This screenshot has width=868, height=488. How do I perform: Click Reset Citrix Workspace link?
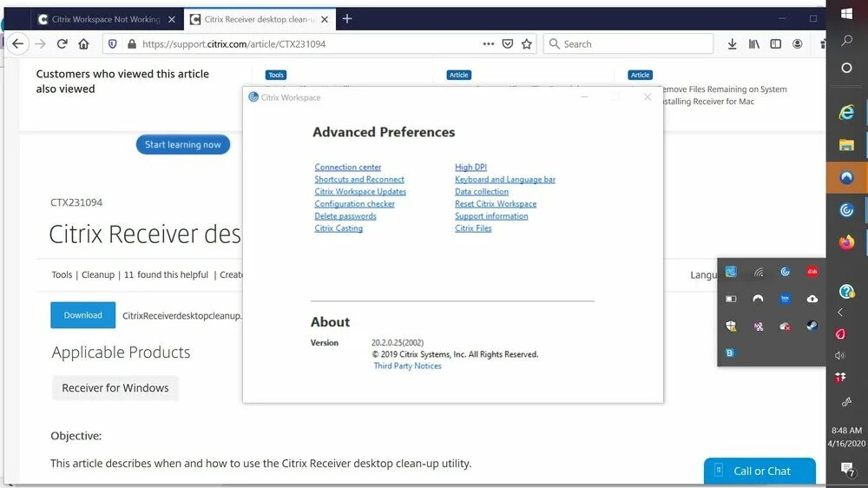click(x=496, y=203)
